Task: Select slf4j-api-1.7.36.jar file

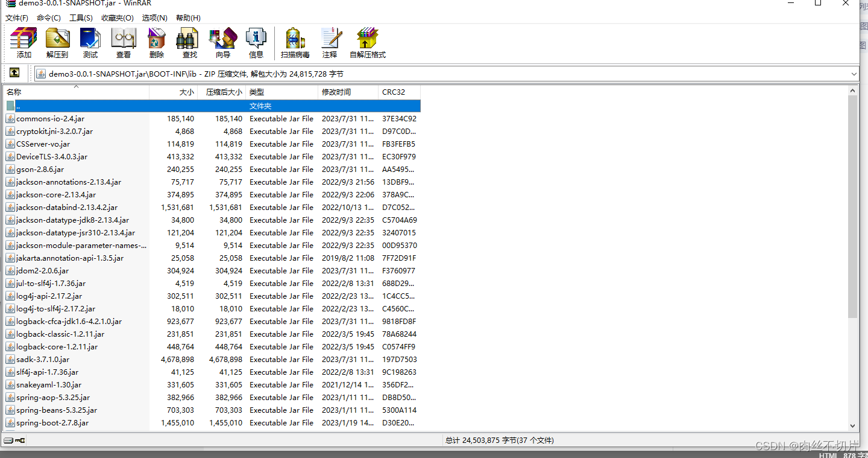Action: click(x=48, y=372)
